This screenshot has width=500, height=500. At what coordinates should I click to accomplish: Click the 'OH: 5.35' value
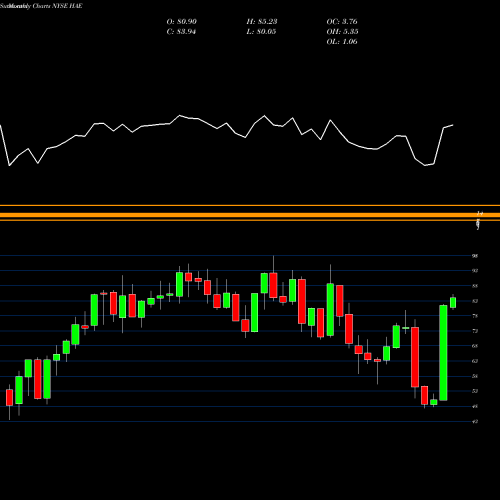point(342,32)
